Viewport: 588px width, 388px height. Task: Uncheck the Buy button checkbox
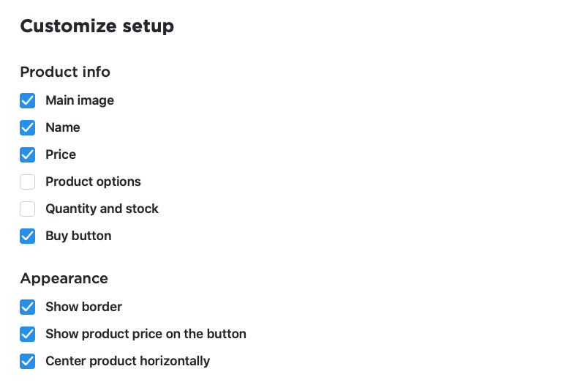tap(28, 236)
